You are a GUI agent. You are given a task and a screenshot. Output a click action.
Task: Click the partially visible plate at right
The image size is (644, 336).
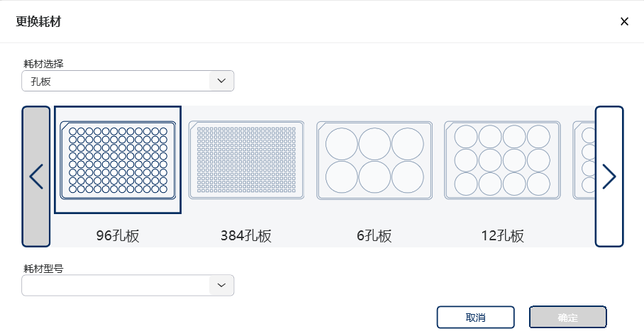(x=584, y=159)
